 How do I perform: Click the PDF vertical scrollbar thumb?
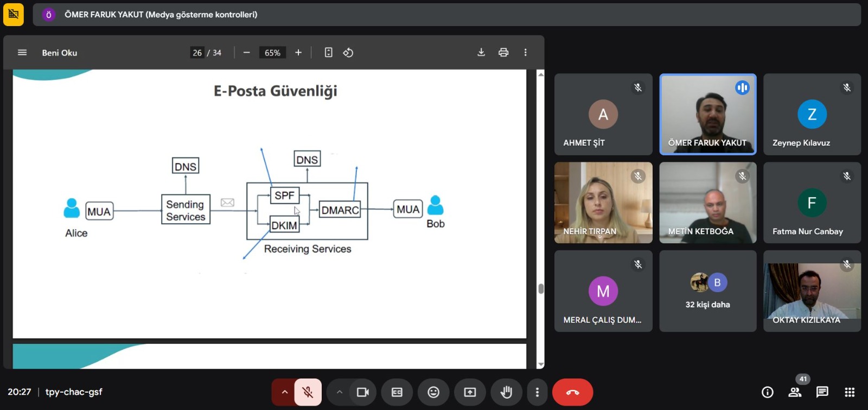[540, 288]
